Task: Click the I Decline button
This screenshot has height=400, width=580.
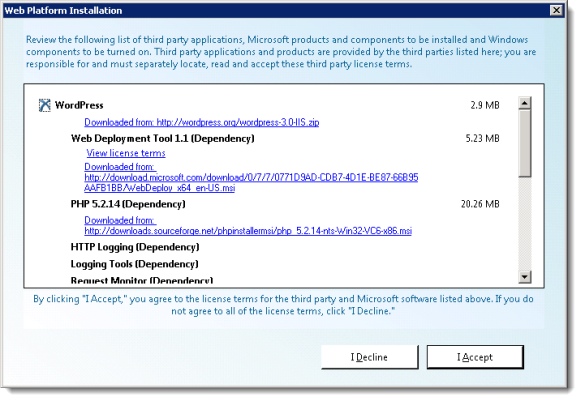Action: pos(370,357)
